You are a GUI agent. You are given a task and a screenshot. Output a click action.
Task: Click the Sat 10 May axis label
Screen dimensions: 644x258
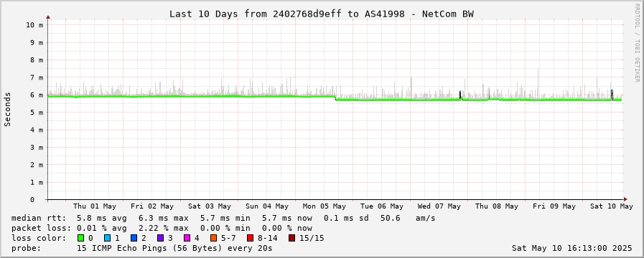point(612,206)
